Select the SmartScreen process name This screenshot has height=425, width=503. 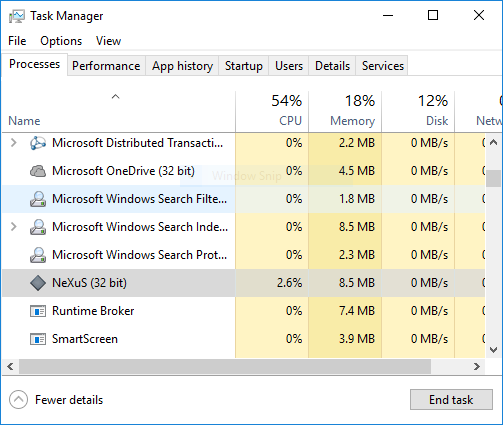[85, 339]
